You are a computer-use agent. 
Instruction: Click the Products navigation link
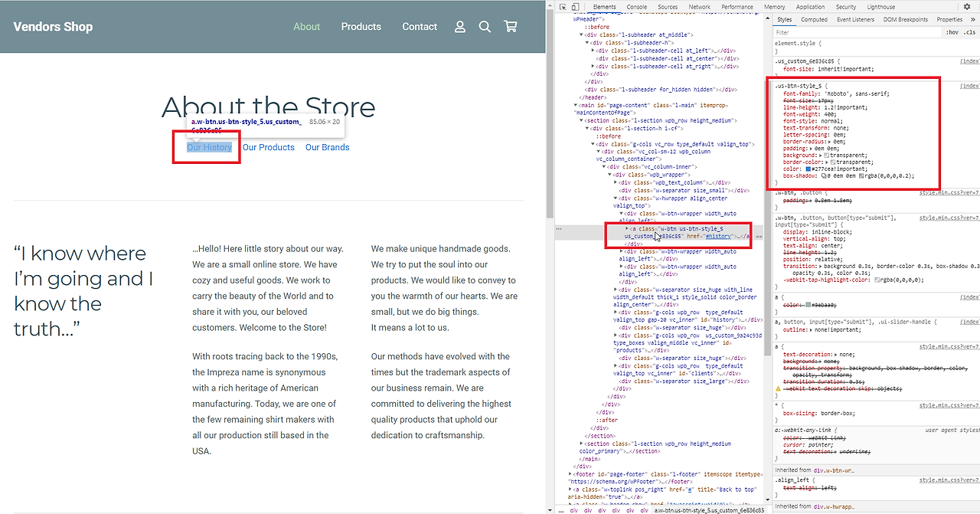(x=361, y=27)
